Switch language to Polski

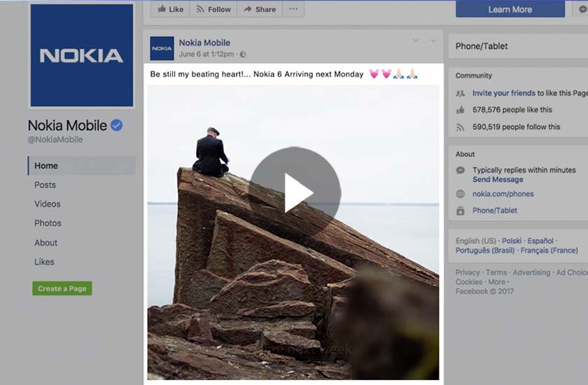point(512,241)
